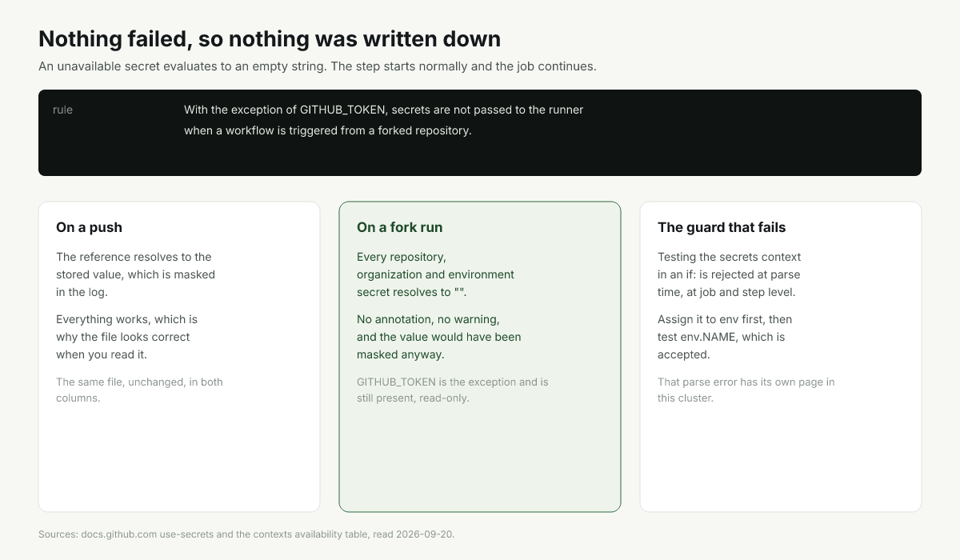Click the "On a fork run" card title
The width and height of the screenshot is (960, 560).
399,227
